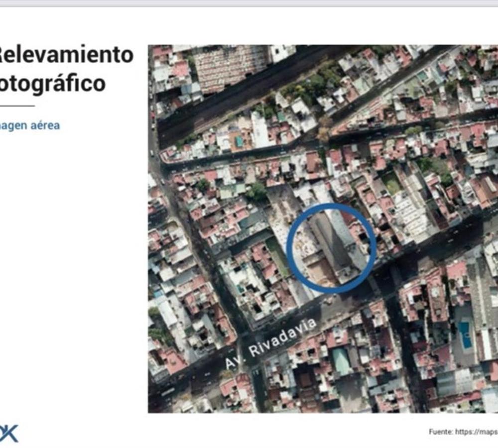The image size is (498, 448).
Task: Select the 'Imagen aérea' subtitle text
Action: [x=29, y=125]
